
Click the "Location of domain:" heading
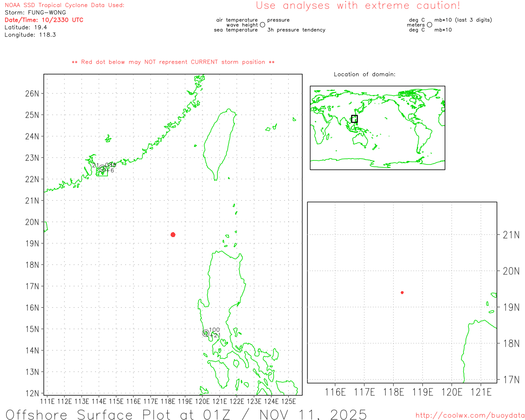[x=364, y=74]
